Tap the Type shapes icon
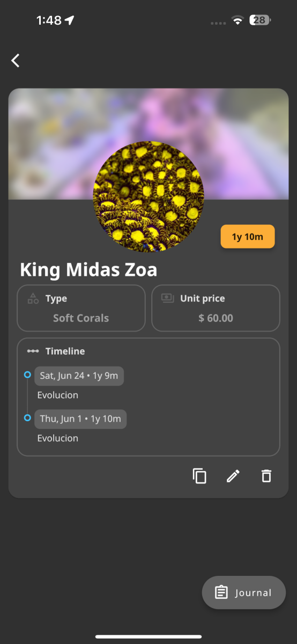 tap(33, 298)
